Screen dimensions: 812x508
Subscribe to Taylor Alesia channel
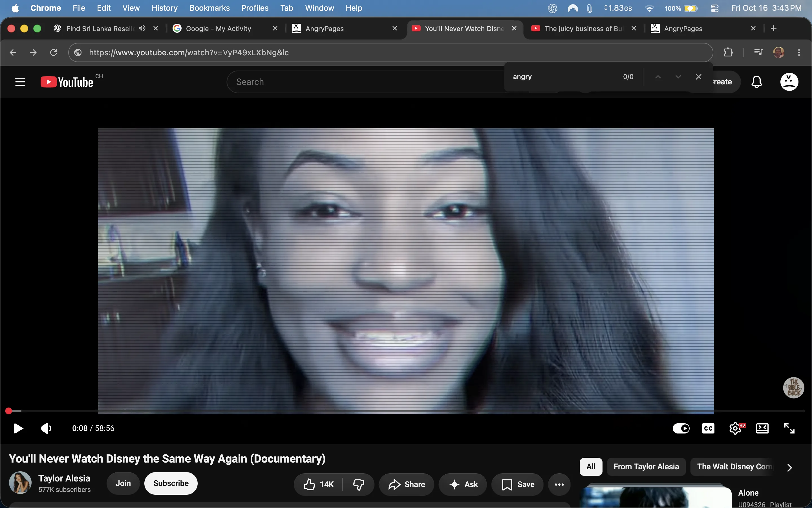pos(171,483)
